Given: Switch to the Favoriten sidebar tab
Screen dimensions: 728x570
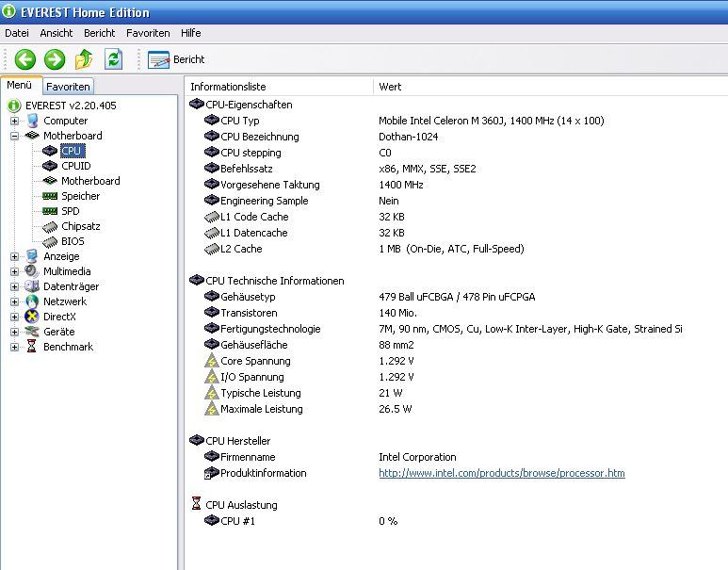Looking at the screenshot, I should (x=68, y=87).
